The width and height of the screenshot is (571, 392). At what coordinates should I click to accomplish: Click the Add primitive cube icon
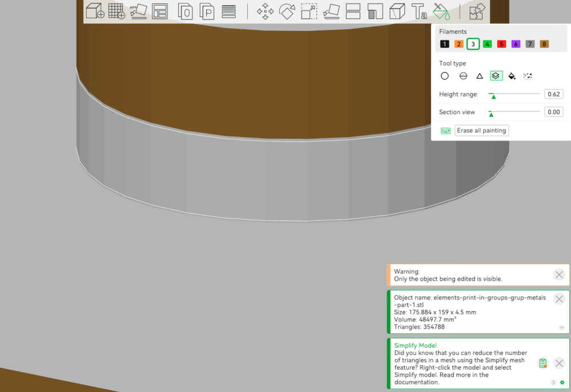tap(95, 11)
